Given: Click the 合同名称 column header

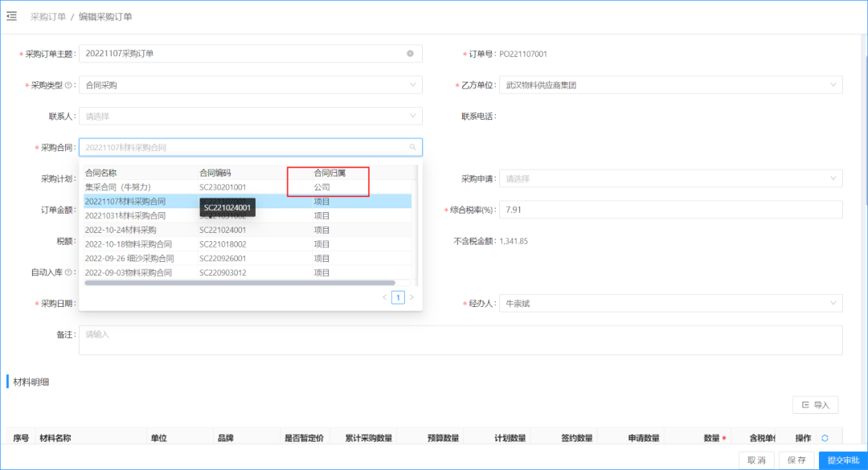Looking at the screenshot, I should coord(100,173).
